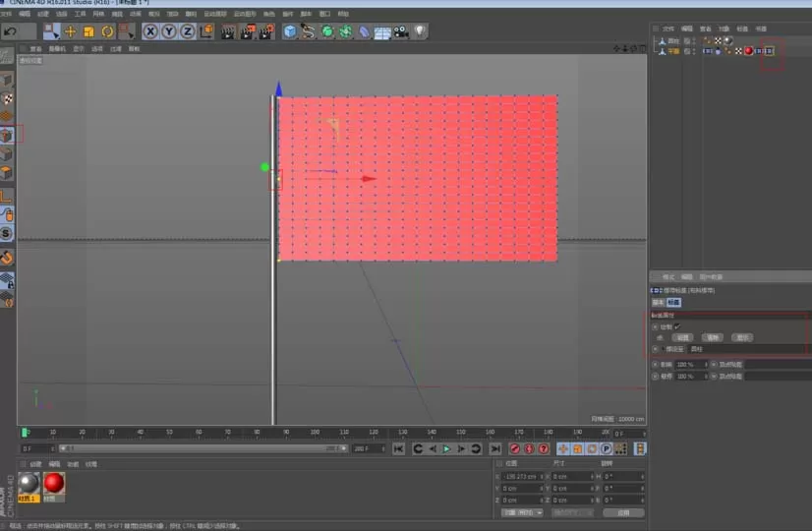This screenshot has height=531, width=812.
Task: Open the array modeling objects icon
Action: (x=346, y=32)
